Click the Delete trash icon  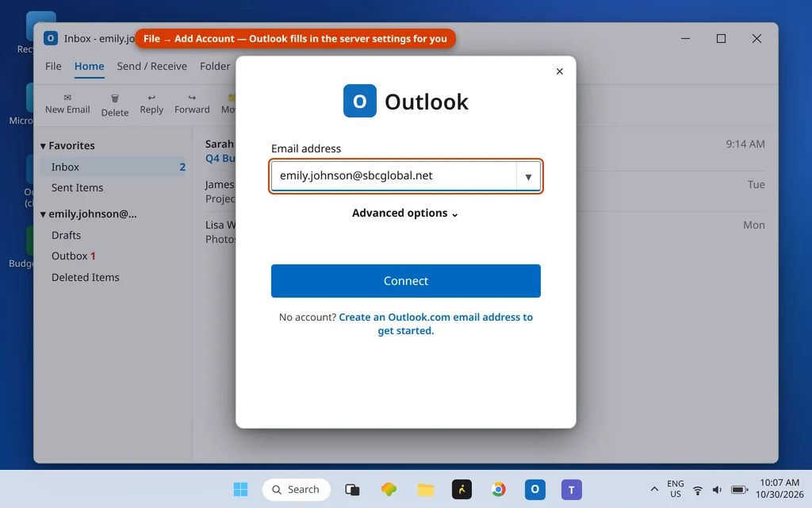(x=115, y=98)
